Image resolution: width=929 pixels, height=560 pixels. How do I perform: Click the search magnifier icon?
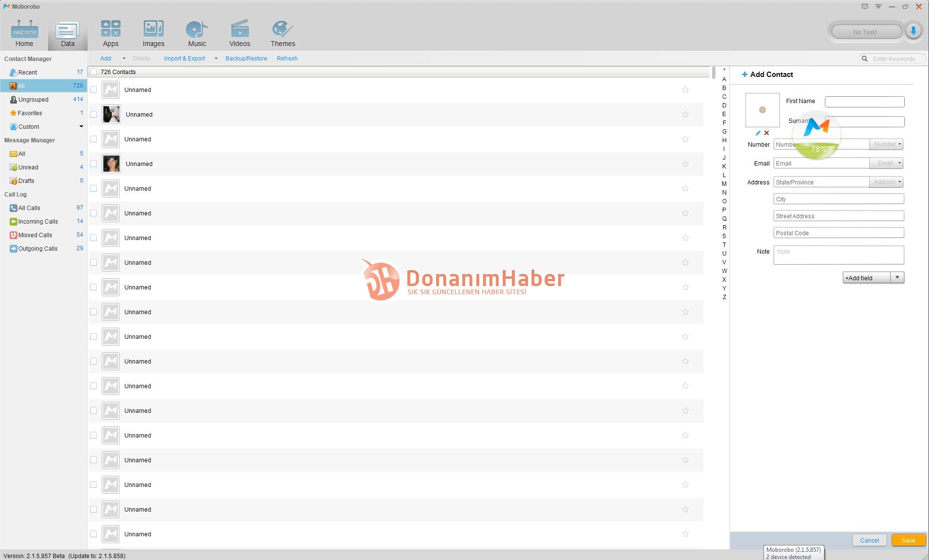tap(865, 59)
